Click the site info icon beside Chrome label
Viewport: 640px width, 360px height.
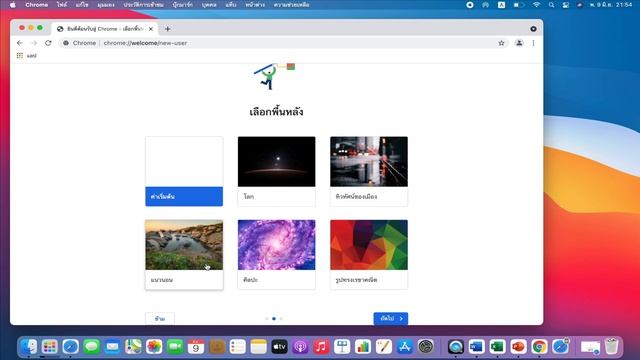tap(66, 43)
